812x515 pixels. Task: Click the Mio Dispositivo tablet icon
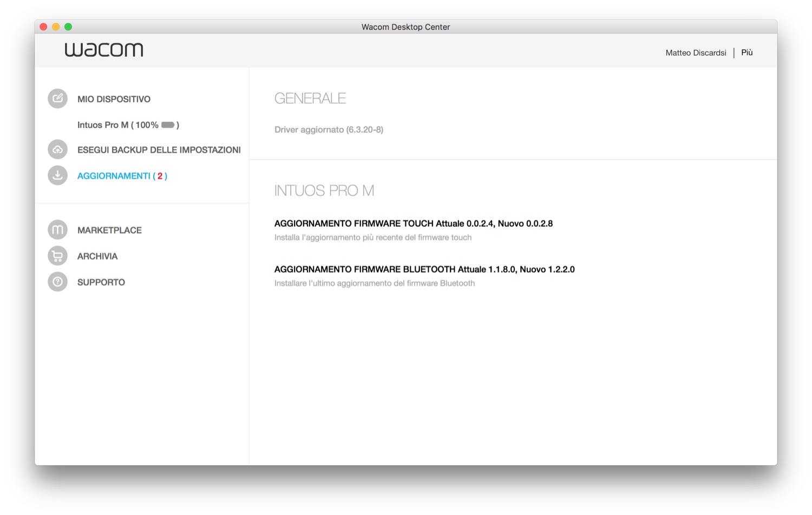57,99
